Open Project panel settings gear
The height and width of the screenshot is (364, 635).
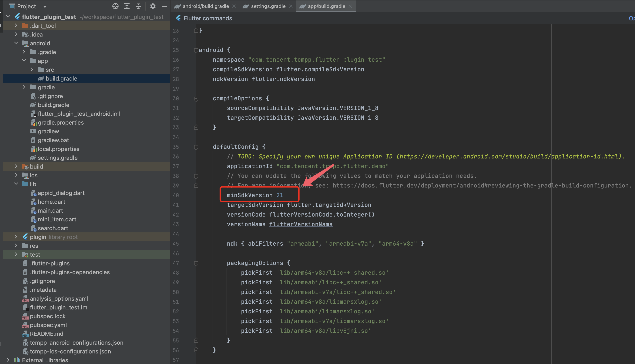coord(153,6)
